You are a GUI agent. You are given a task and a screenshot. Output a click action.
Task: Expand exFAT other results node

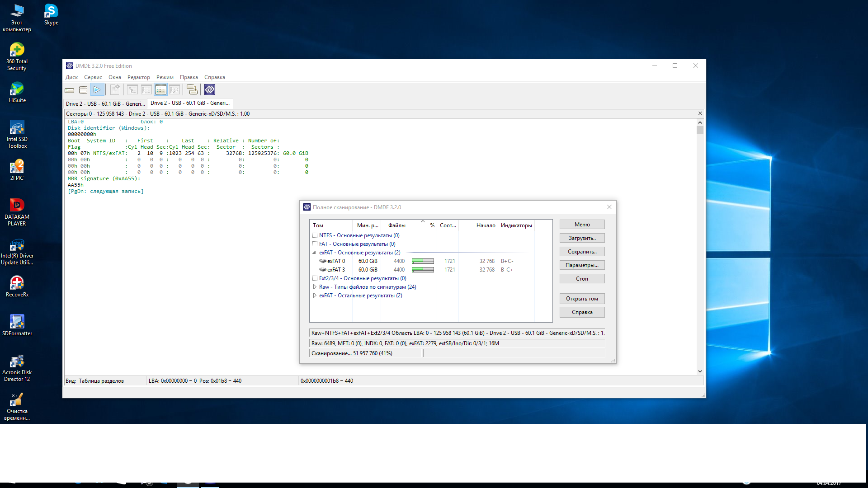click(314, 296)
